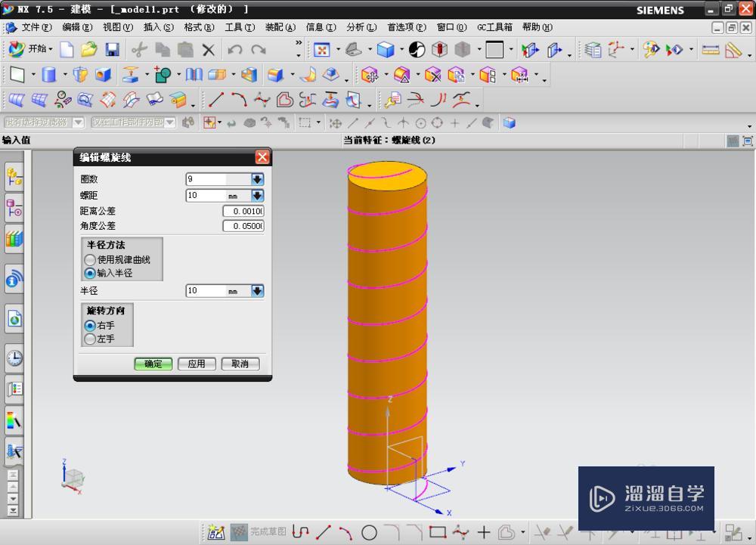Image resolution: width=756 pixels, height=545 pixels.
Task: Click the Measure distance ruler icon
Action: [710, 50]
